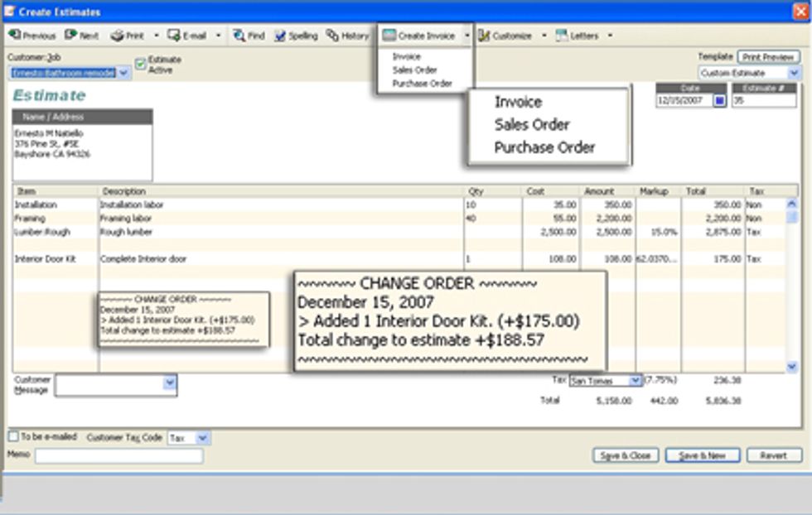Expand the Print options arrow
The height and width of the screenshot is (515, 812).
(x=157, y=36)
